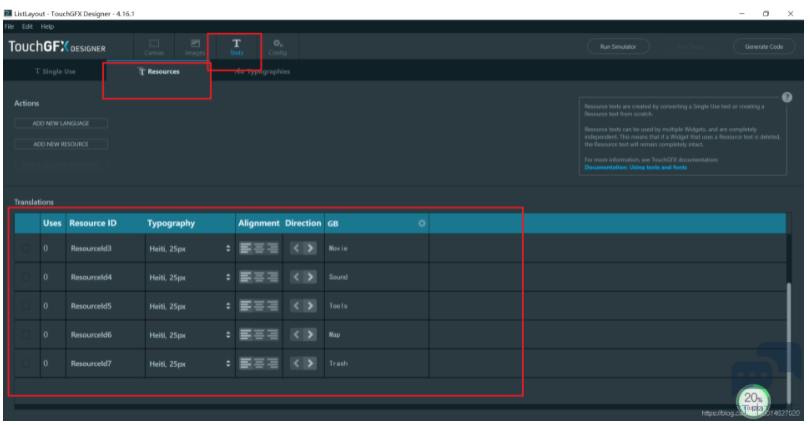Viewport: 810px width, 425px height.
Task: Center-align ResourceId4 text
Action: click(259, 277)
